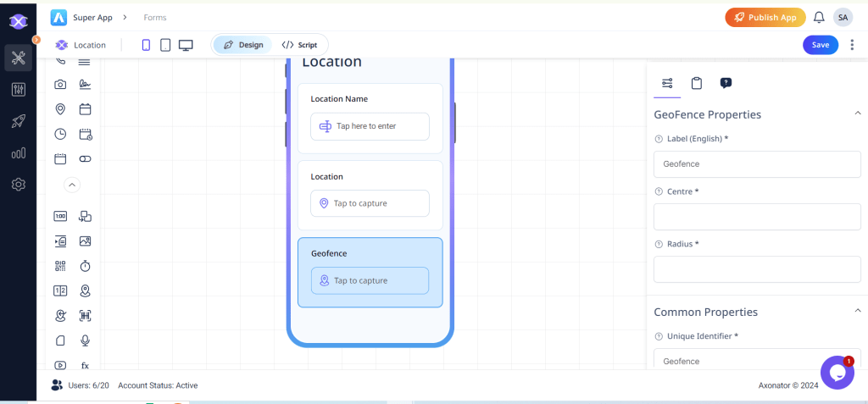The width and height of the screenshot is (868, 404).
Task: Collapse the GeoFence Properties section
Action: coord(857,113)
